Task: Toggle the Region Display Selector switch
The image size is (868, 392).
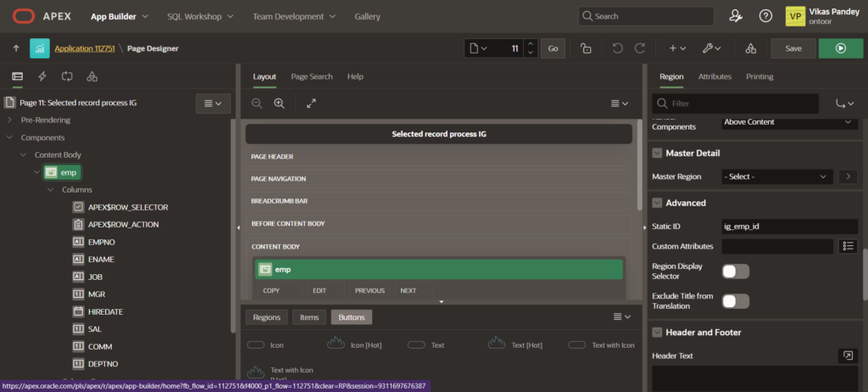Action: (x=735, y=271)
